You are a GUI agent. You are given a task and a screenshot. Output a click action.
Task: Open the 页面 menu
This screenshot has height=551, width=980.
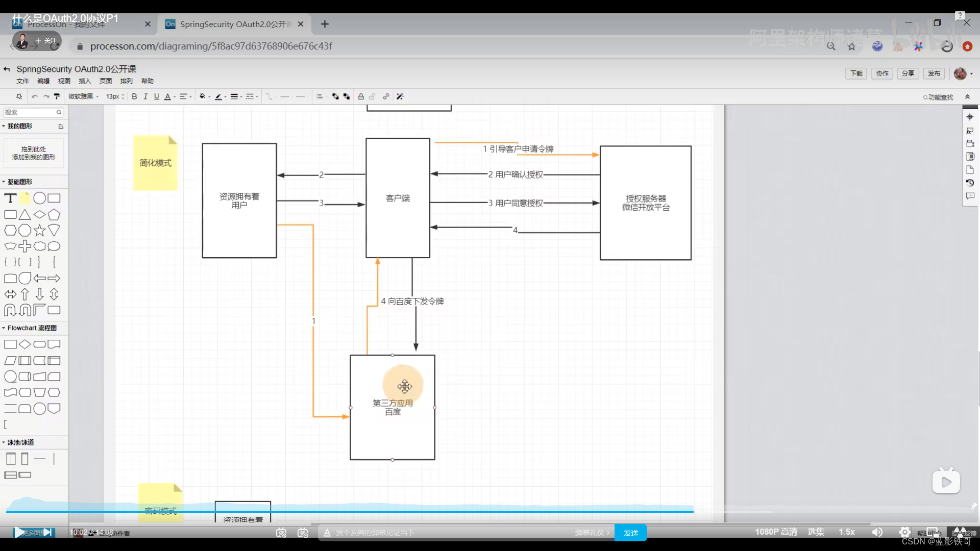tap(106, 81)
